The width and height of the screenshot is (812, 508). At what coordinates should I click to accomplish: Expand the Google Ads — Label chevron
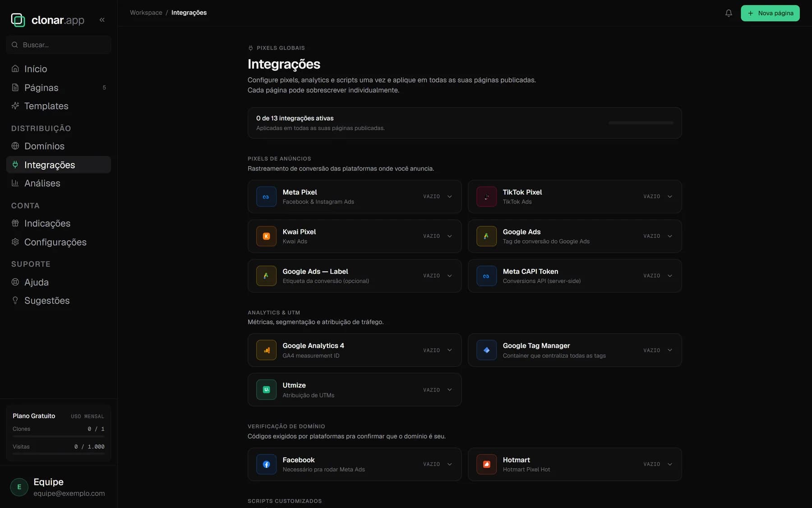pyautogui.click(x=449, y=276)
